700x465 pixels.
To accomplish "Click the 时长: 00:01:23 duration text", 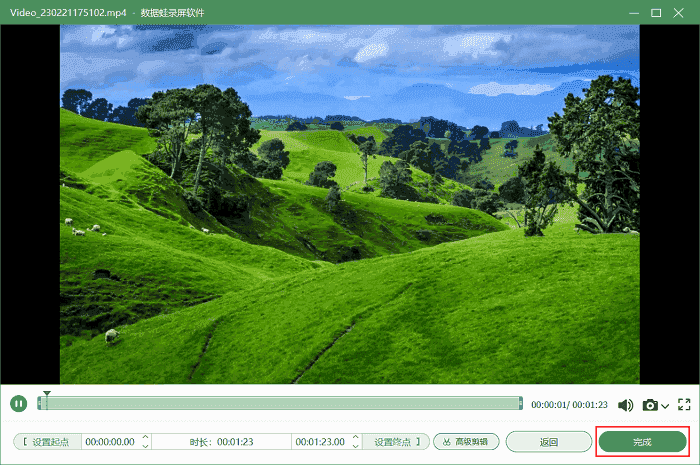I will pyautogui.click(x=221, y=442).
